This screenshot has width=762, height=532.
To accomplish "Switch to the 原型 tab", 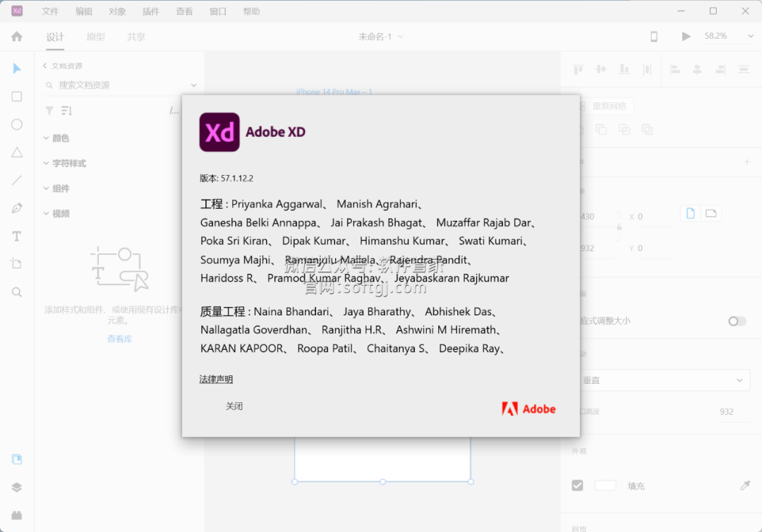I will (96, 37).
